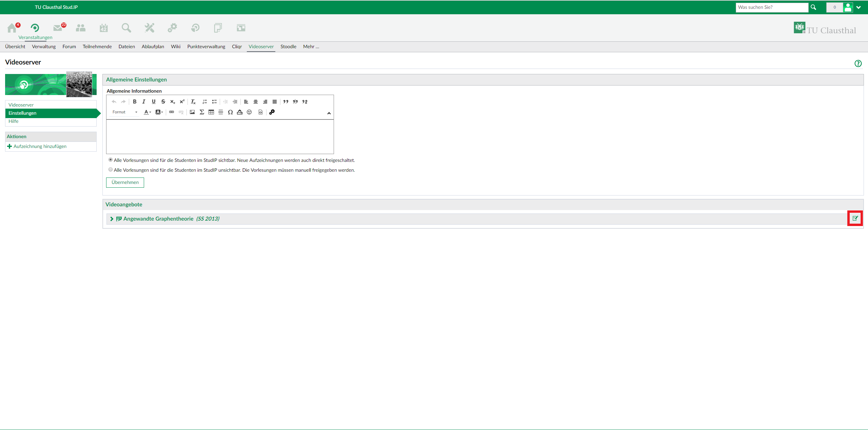
Task: Open the Format dropdown
Action: 125,112
